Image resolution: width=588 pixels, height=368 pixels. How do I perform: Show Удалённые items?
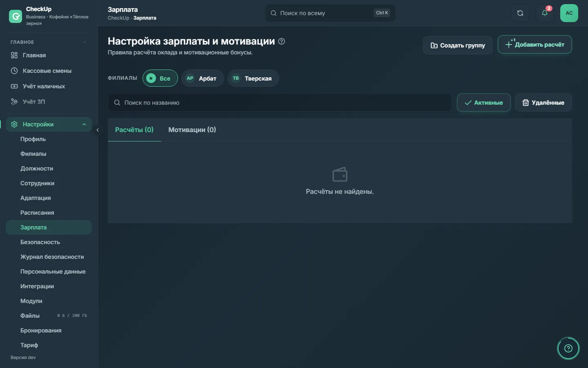[x=543, y=103]
